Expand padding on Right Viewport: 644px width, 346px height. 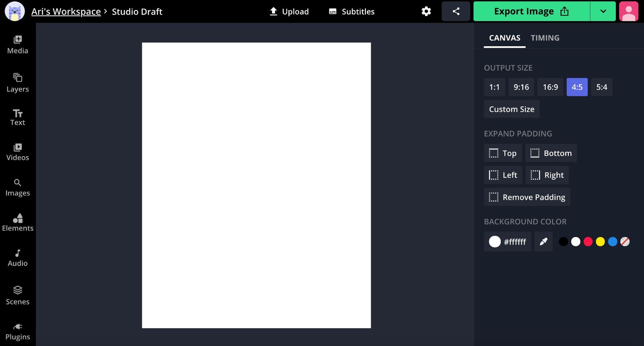point(547,175)
